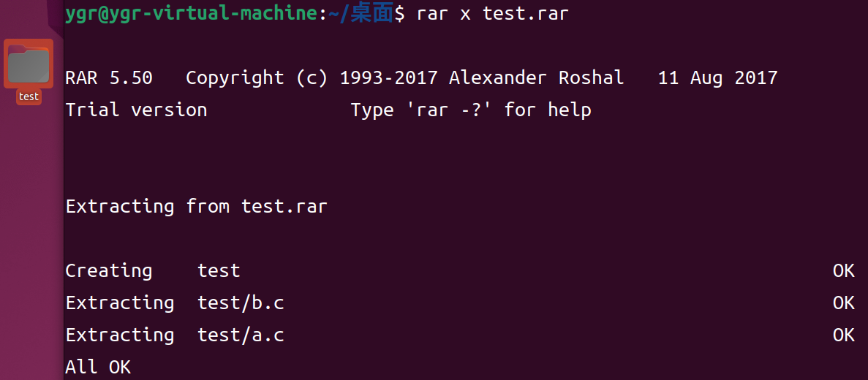The height and width of the screenshot is (380, 868).
Task: Click the "11 Aug 2017" date
Action: [x=718, y=78]
